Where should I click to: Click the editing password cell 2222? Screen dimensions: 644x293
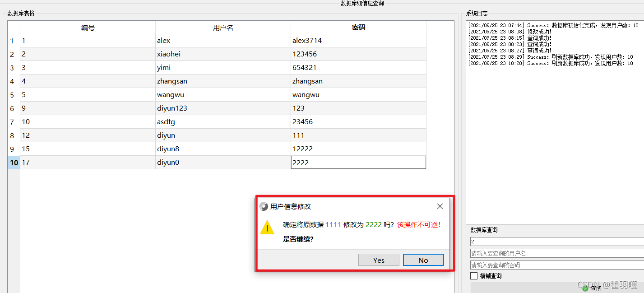358,163
